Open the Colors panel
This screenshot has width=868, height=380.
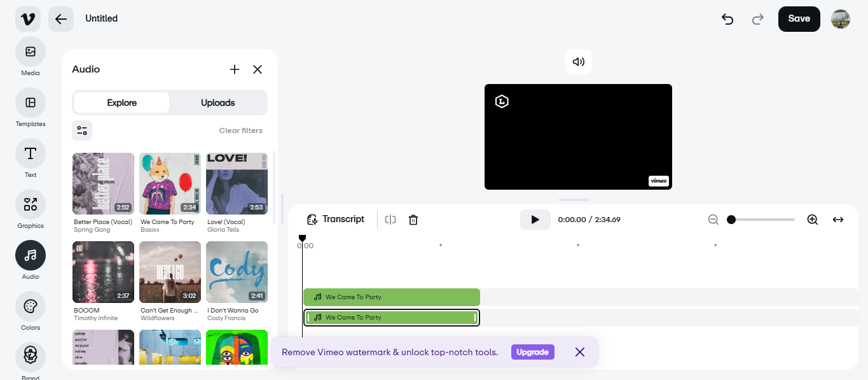31,306
